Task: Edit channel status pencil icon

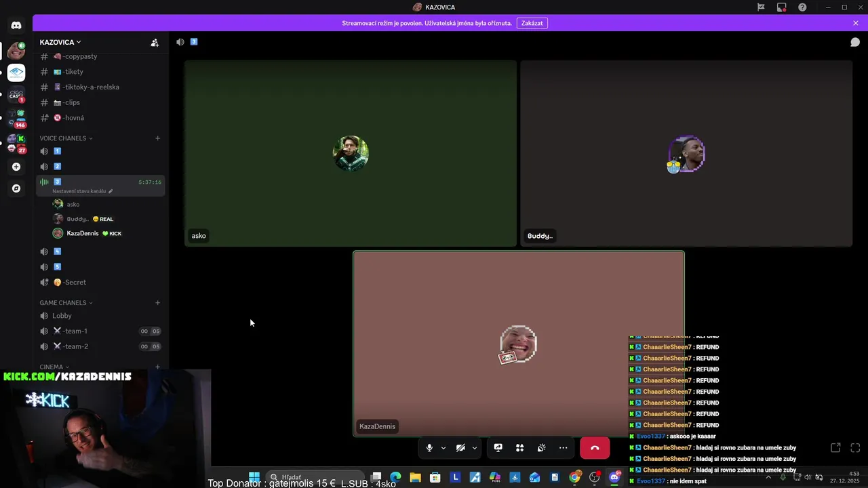Action: pyautogui.click(x=111, y=191)
